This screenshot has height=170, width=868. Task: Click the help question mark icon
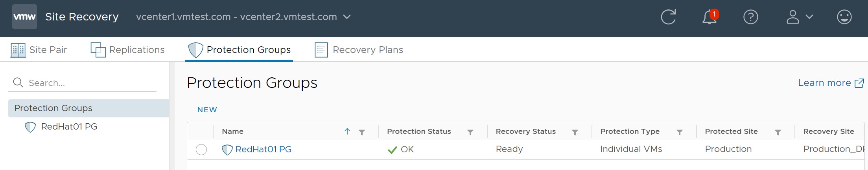tap(750, 17)
